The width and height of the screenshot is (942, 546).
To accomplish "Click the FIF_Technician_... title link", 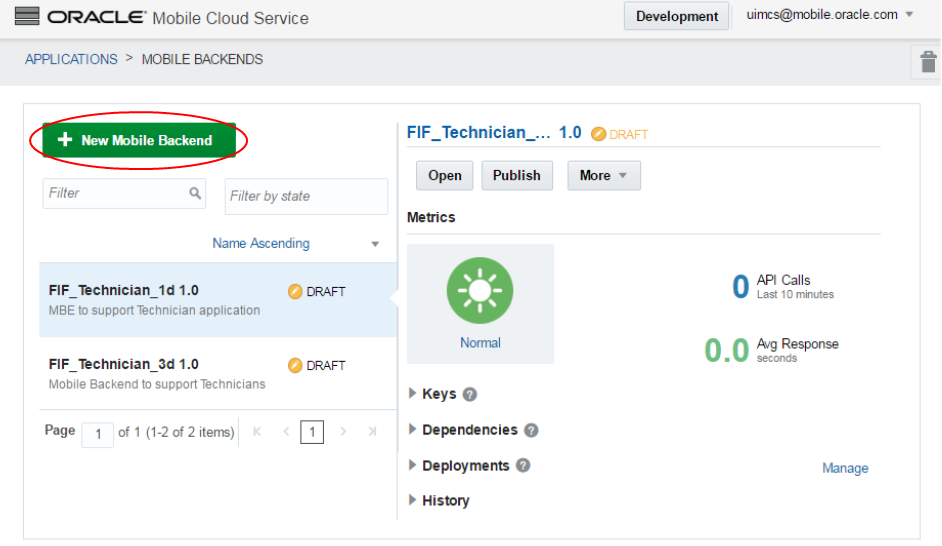I will 479,133.
